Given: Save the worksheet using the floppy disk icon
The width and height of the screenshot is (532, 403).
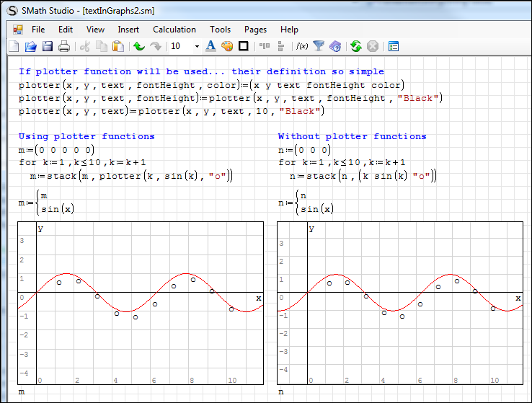Looking at the screenshot, I should tap(47, 47).
